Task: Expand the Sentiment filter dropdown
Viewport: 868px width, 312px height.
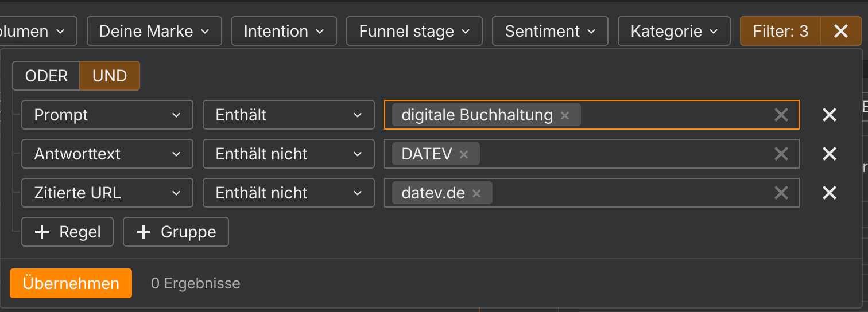Action: point(550,31)
